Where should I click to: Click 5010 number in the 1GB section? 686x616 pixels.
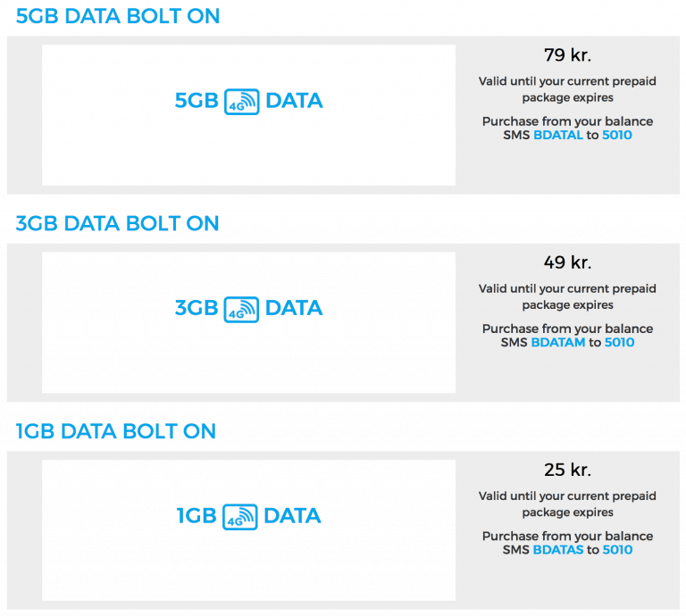(617, 550)
